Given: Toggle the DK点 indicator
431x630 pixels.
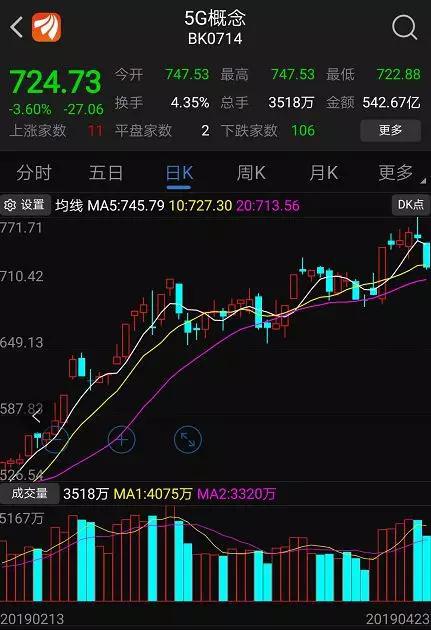Looking at the screenshot, I should 411,205.
